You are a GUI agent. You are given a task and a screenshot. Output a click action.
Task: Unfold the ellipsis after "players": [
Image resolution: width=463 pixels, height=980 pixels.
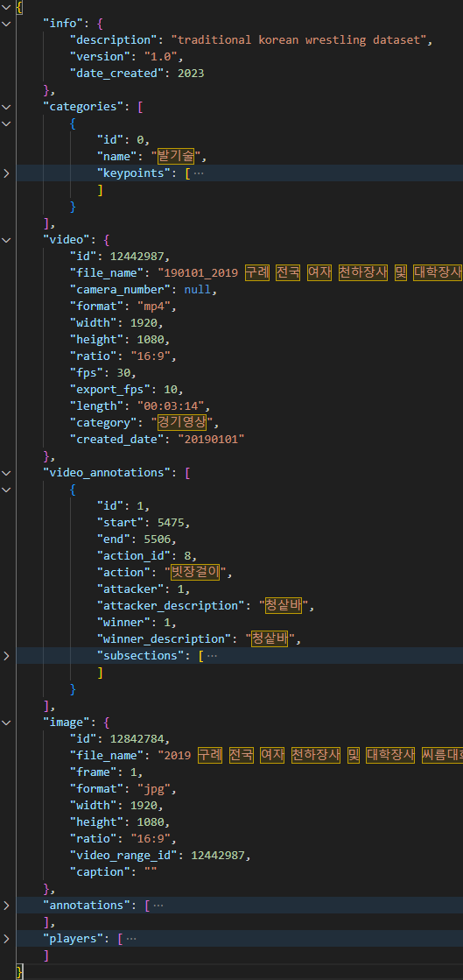(x=131, y=938)
